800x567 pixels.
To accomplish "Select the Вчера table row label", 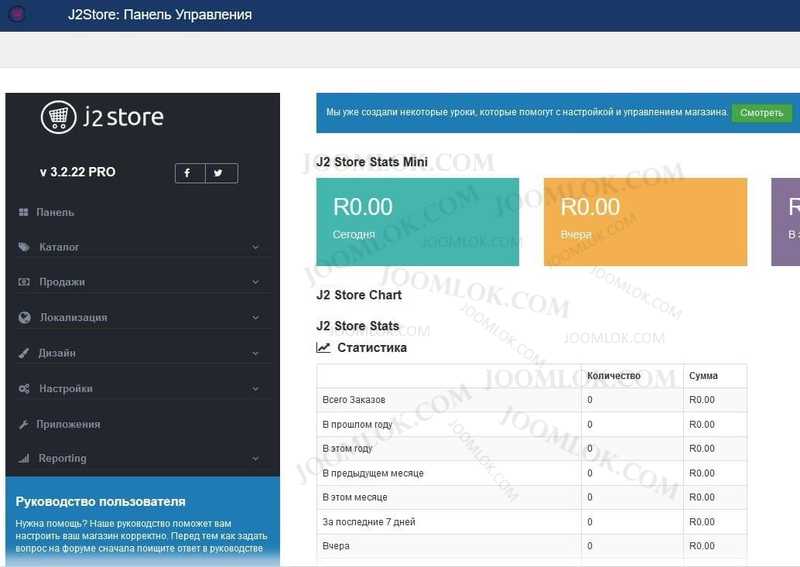I will [x=336, y=546].
